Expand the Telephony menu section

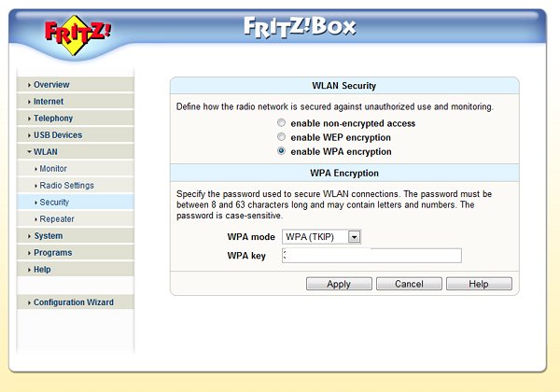click(52, 119)
